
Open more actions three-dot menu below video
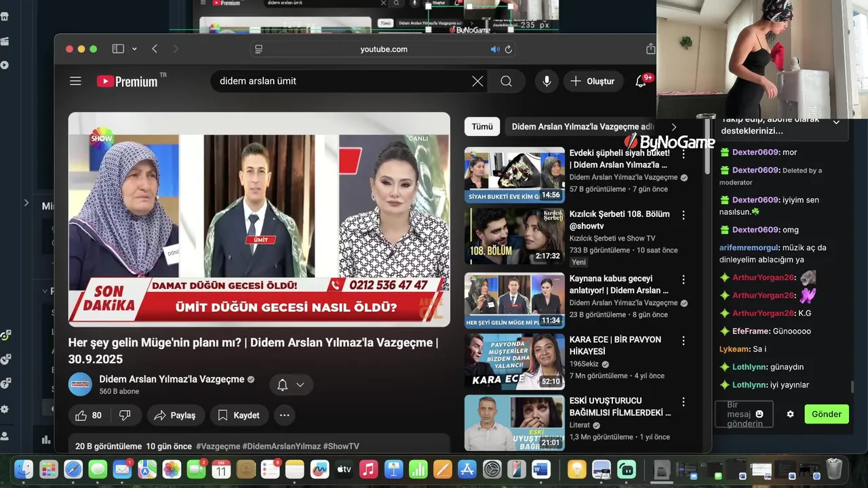(284, 415)
